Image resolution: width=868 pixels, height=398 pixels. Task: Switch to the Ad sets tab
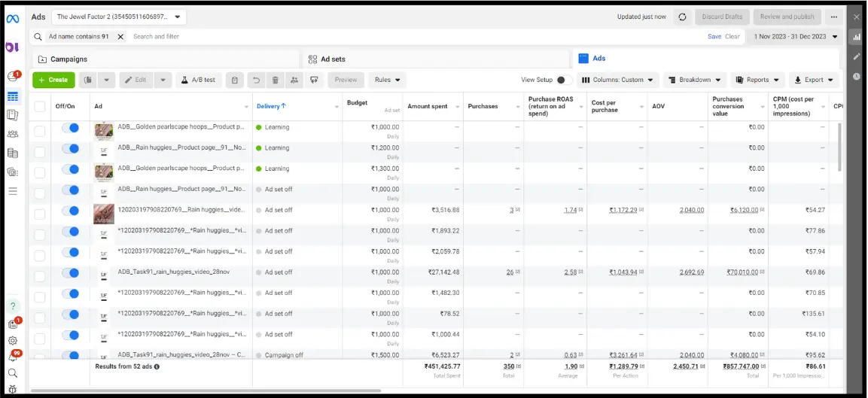point(333,59)
